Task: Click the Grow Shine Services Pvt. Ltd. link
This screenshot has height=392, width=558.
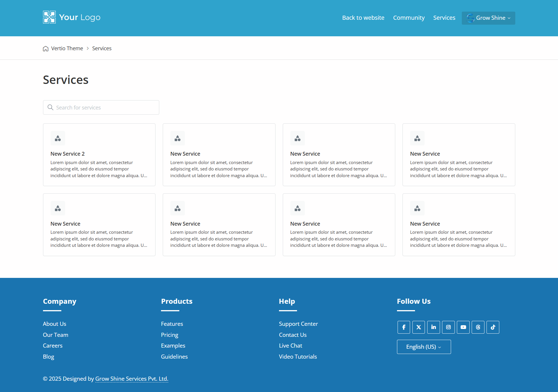Action: (x=132, y=379)
